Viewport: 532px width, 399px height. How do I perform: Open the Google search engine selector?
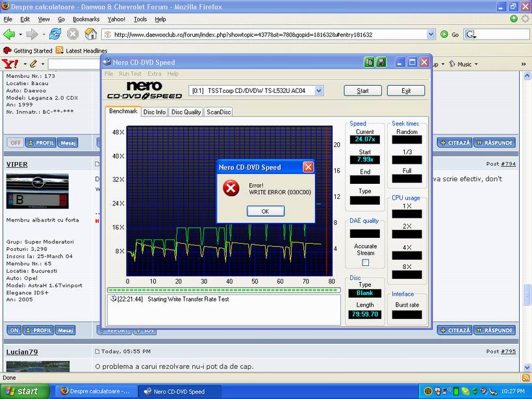coord(470,34)
